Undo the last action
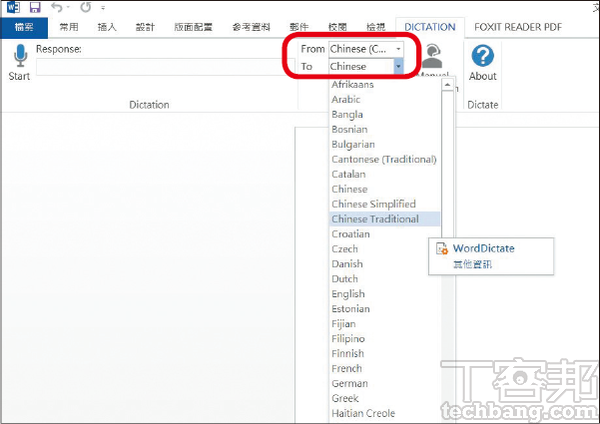 (x=57, y=7)
